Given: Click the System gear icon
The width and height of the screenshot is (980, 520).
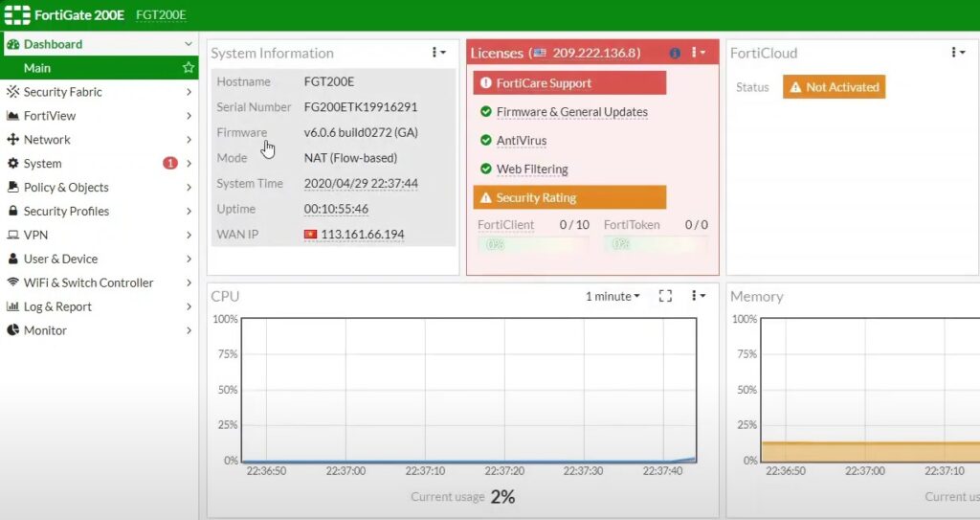Looking at the screenshot, I should [12, 164].
